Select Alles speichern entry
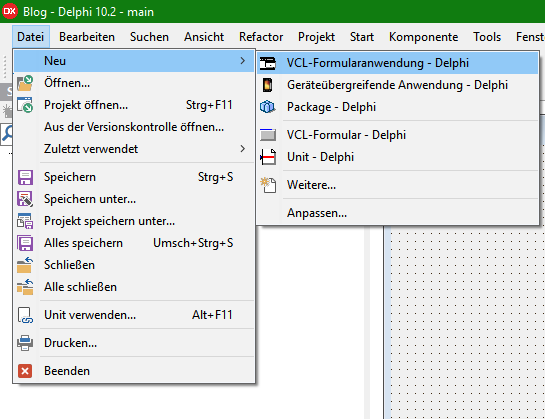This screenshot has height=419, width=545. [x=134, y=243]
